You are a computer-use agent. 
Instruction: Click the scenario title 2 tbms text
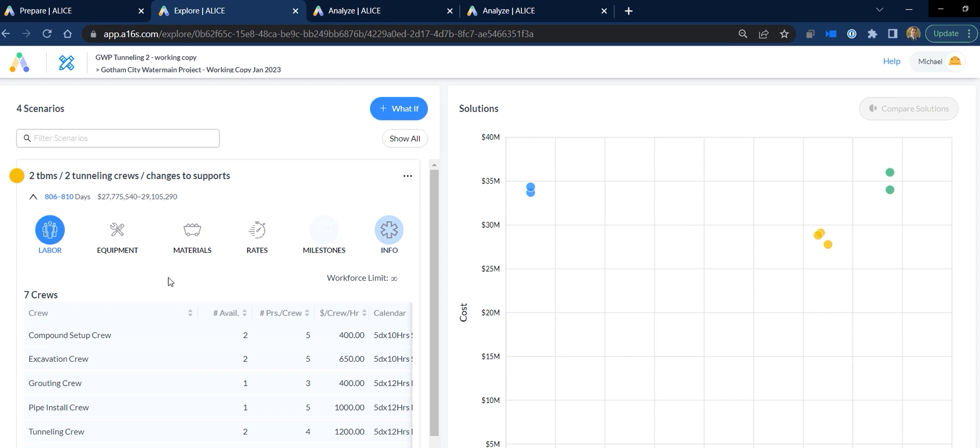click(129, 176)
